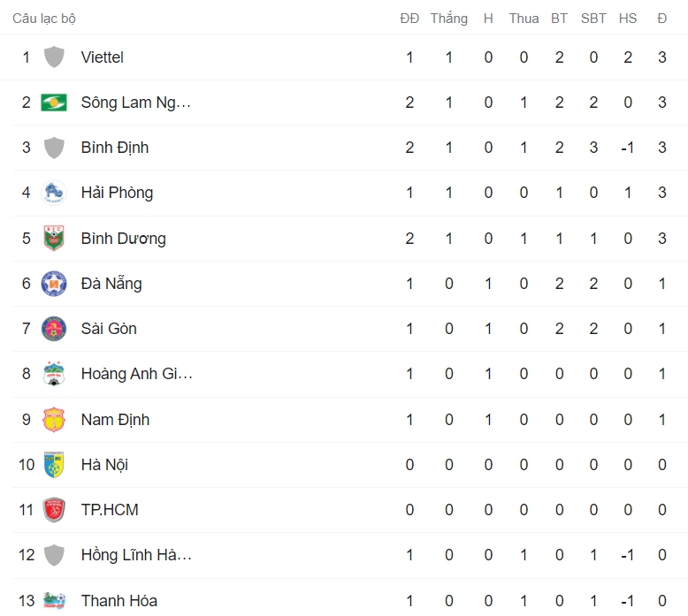This screenshot has width=688, height=616.
Task: Click the Thanh Hóa club logo
Action: click(54, 601)
